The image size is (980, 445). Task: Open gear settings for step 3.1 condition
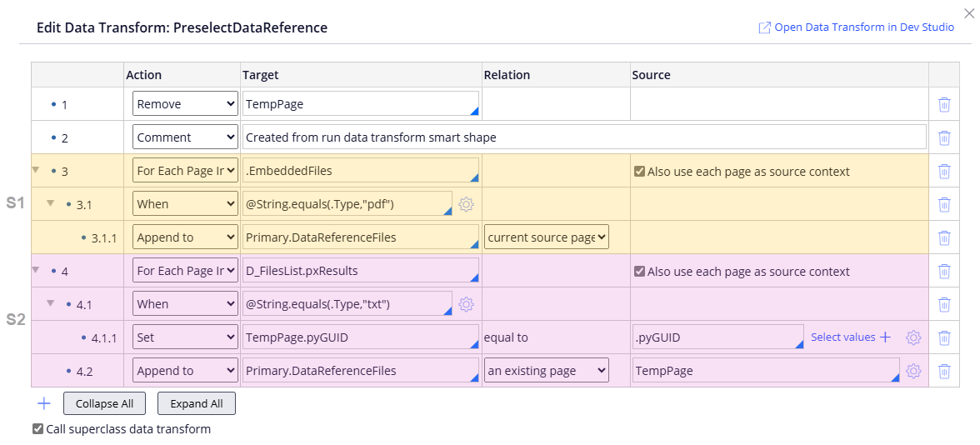tap(466, 204)
